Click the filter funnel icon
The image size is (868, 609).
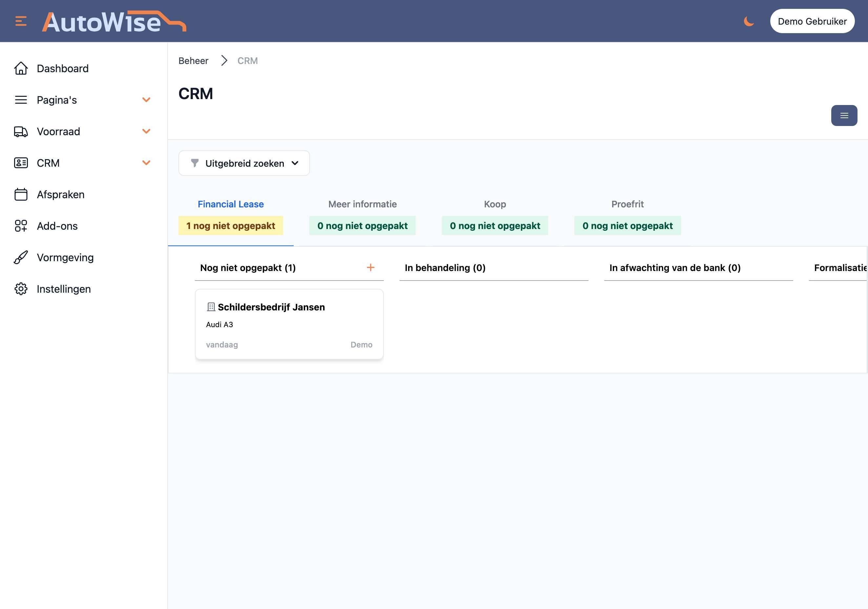pos(195,163)
